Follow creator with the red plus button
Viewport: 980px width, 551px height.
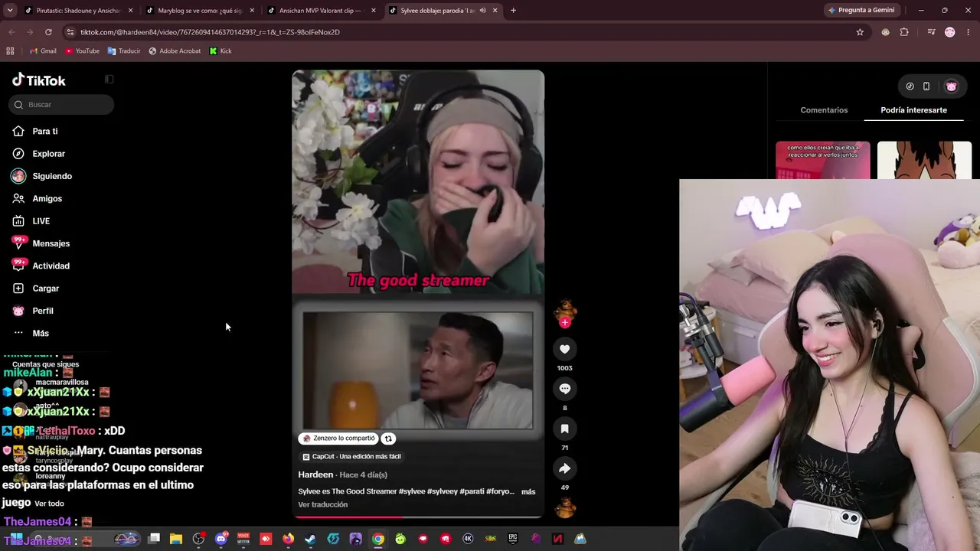point(565,323)
